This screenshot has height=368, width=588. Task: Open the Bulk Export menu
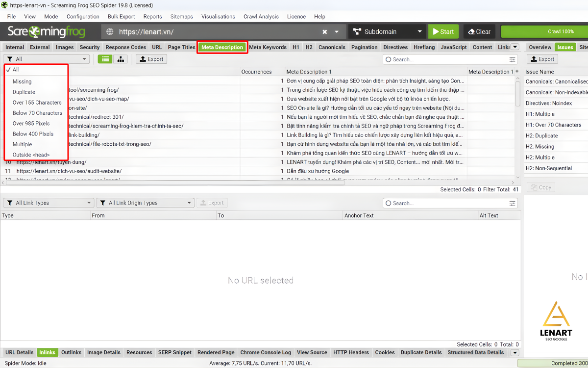click(121, 17)
